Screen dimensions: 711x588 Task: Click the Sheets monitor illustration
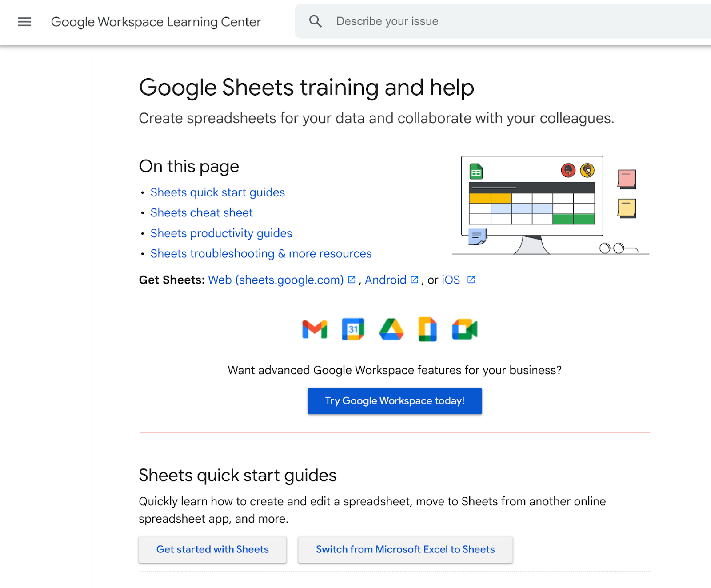(551, 205)
